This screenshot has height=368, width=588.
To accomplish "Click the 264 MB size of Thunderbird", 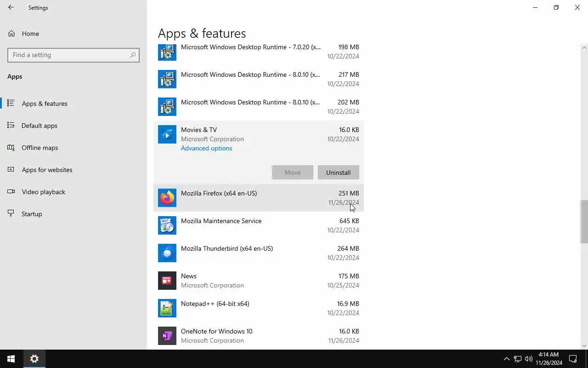I will point(348,248).
